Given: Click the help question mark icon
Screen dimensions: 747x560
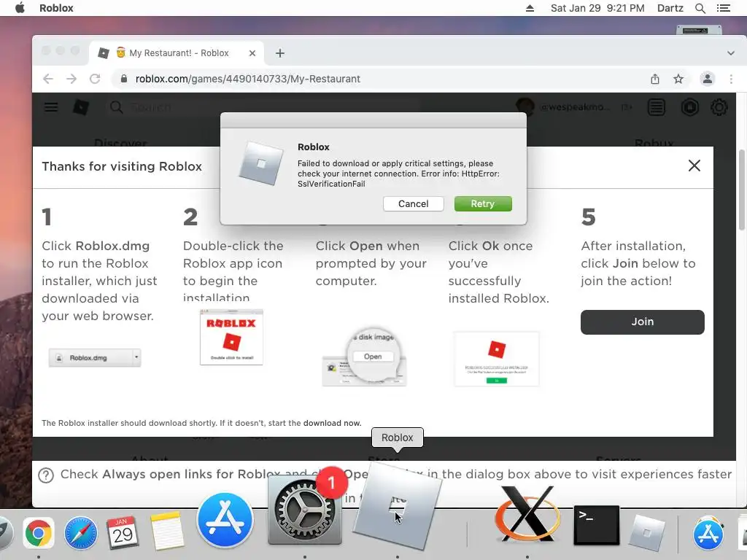Looking at the screenshot, I should 46,475.
